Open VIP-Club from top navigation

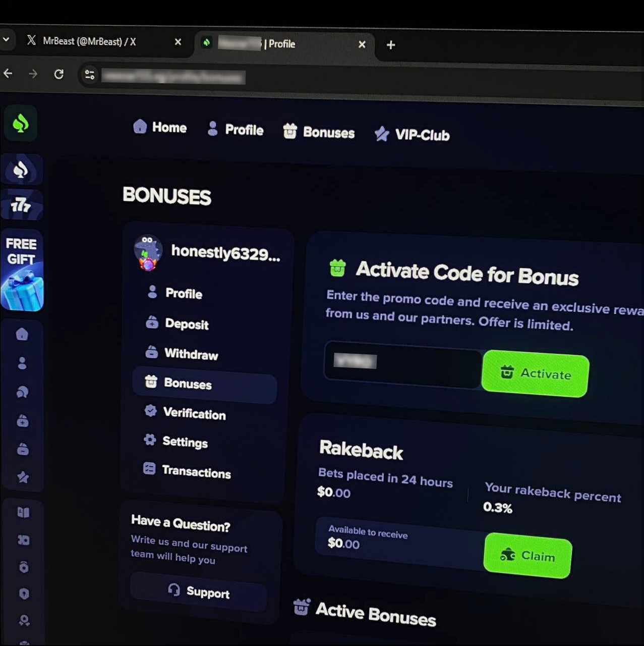coord(412,135)
